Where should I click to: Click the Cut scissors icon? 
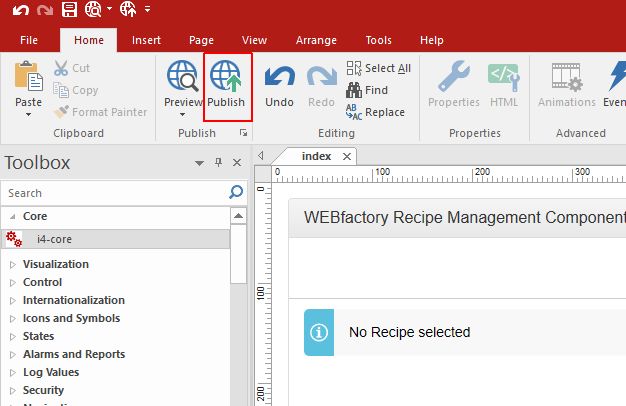click(x=61, y=68)
